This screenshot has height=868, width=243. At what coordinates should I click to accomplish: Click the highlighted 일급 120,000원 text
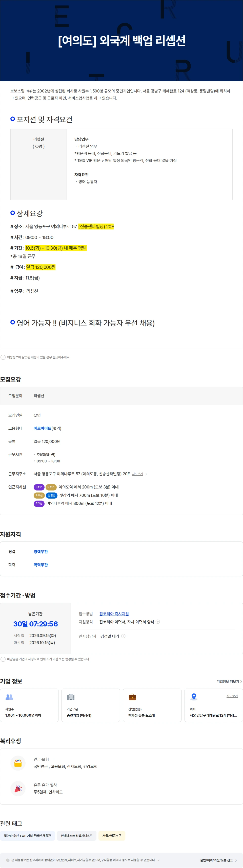[x=40, y=267]
